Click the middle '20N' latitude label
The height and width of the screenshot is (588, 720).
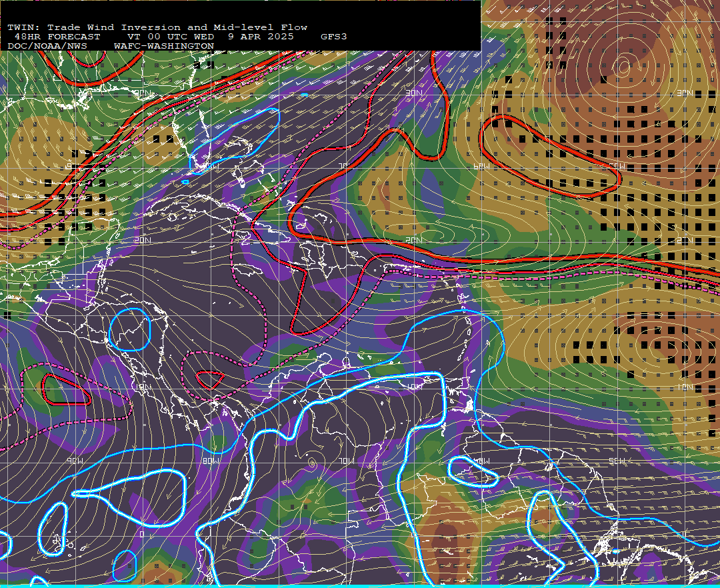414,240
